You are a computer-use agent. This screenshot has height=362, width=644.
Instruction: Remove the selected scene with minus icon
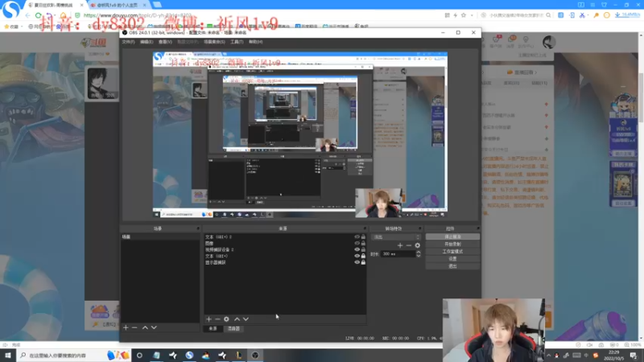134,327
